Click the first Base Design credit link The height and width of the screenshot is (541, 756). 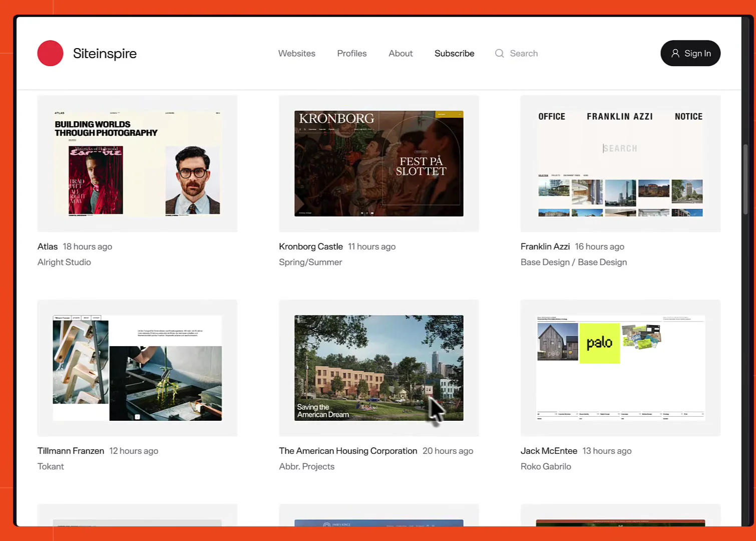(545, 262)
